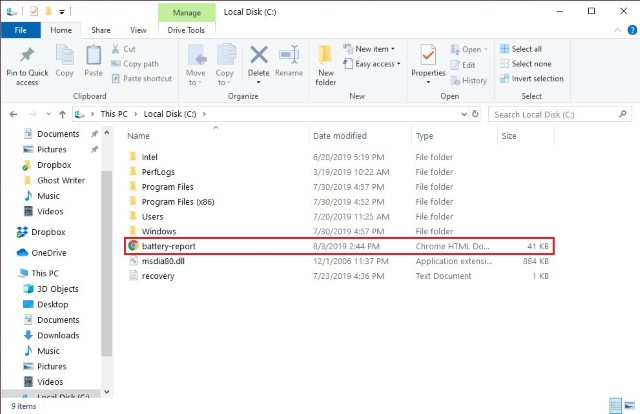Click Edit in the ribbon
Viewport: 640px width, 414px height.
(463, 65)
